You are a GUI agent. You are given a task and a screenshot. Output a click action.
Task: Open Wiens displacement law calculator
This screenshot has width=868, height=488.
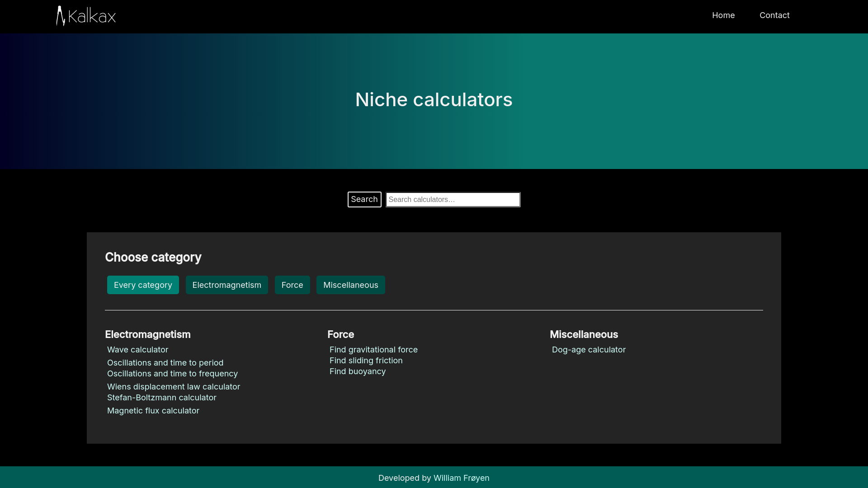[x=174, y=387]
